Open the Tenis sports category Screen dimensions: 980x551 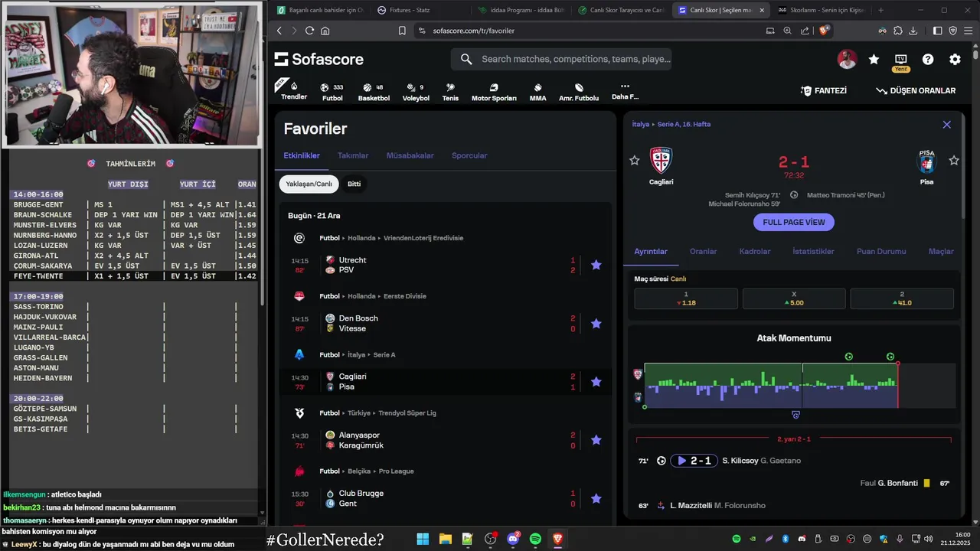click(x=450, y=92)
